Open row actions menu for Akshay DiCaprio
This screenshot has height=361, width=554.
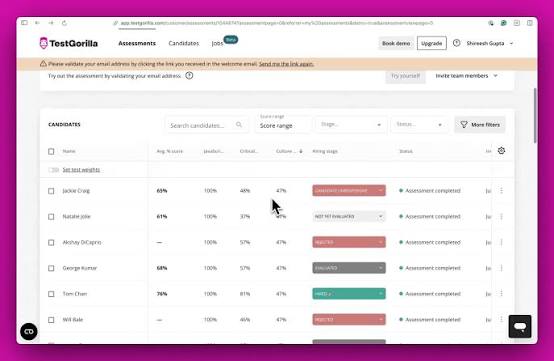(x=501, y=242)
